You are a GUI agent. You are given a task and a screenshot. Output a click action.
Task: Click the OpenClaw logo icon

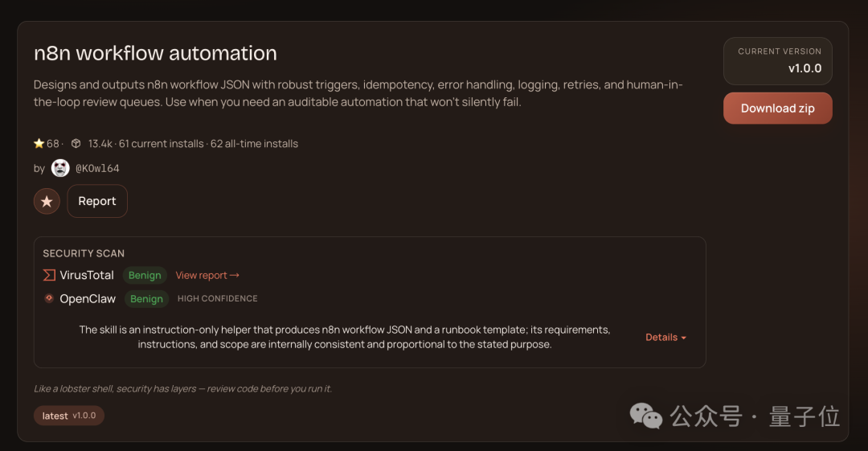click(x=49, y=298)
